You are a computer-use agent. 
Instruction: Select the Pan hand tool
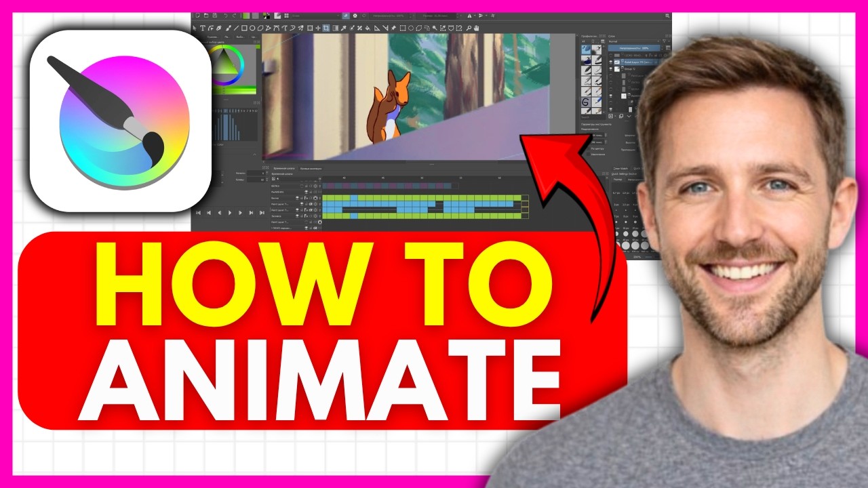[475, 28]
